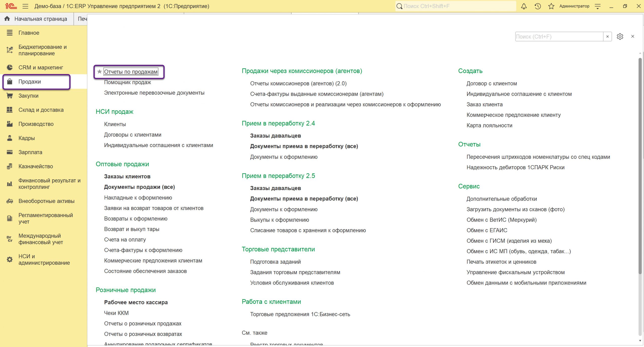Open Заказы клиентов list
The image size is (644, 347).
click(x=127, y=177)
